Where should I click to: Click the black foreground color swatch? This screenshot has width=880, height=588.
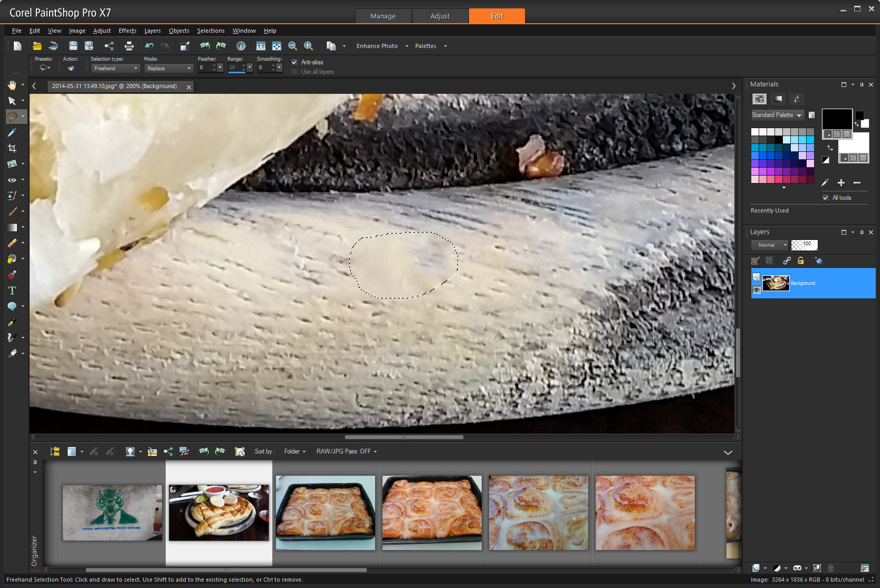click(x=837, y=118)
